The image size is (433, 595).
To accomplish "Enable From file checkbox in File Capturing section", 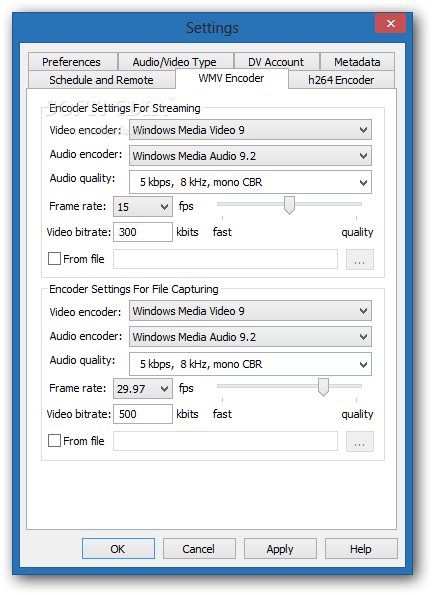I will click(x=54, y=441).
